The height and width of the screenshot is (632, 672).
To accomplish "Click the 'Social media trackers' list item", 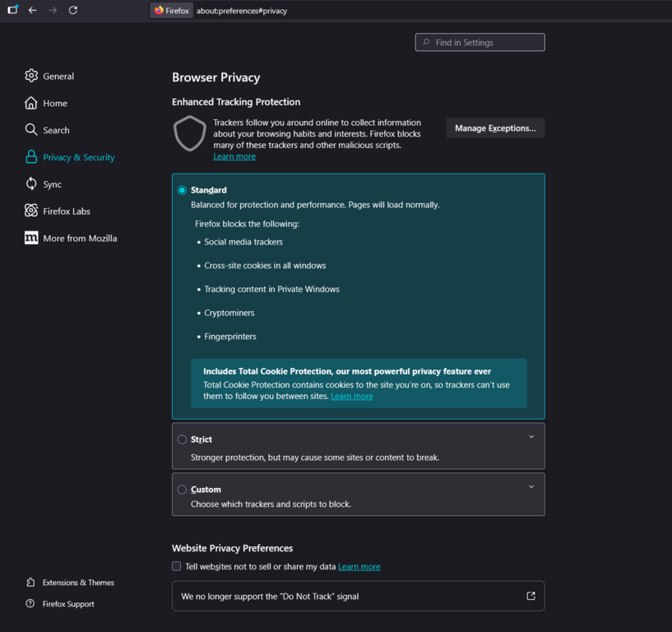I will (243, 242).
